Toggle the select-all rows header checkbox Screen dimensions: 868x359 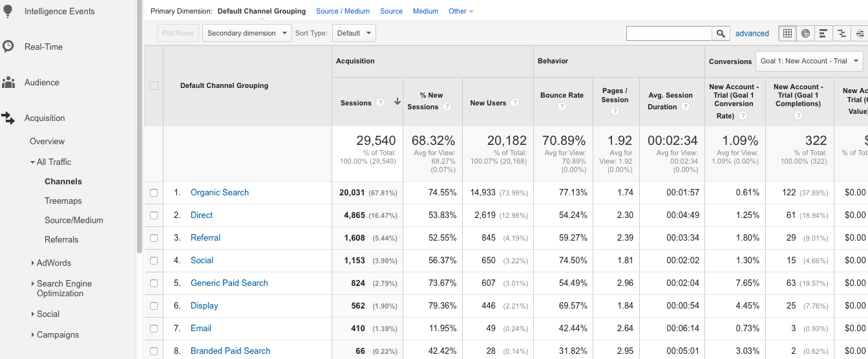(x=154, y=85)
